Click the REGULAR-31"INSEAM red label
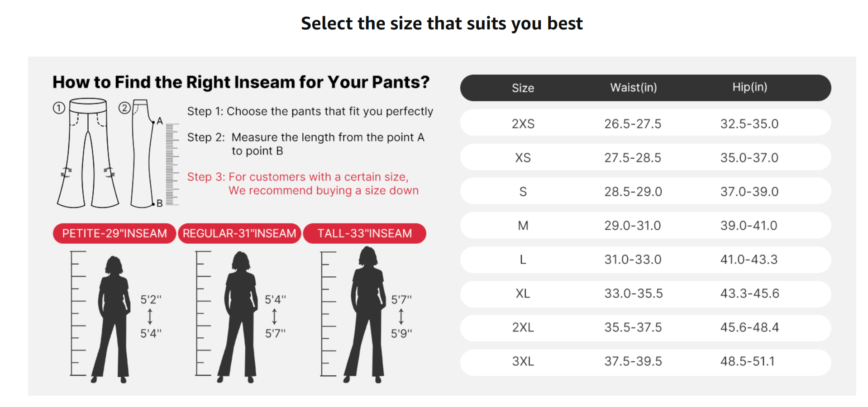This screenshot has width=868, height=407. tap(239, 233)
